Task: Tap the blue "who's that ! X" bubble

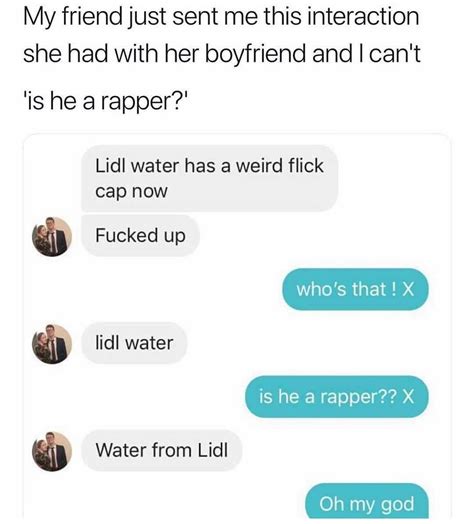Action: pos(355,289)
